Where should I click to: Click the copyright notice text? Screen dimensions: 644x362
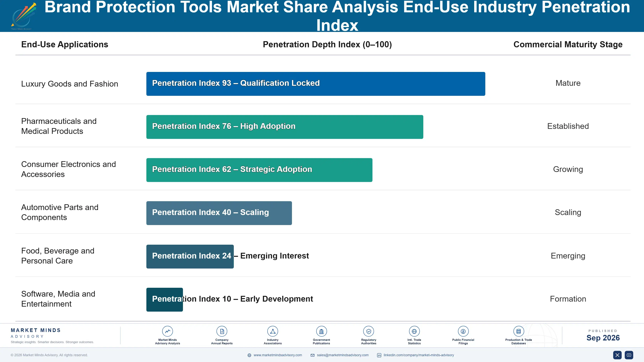pos(49,355)
